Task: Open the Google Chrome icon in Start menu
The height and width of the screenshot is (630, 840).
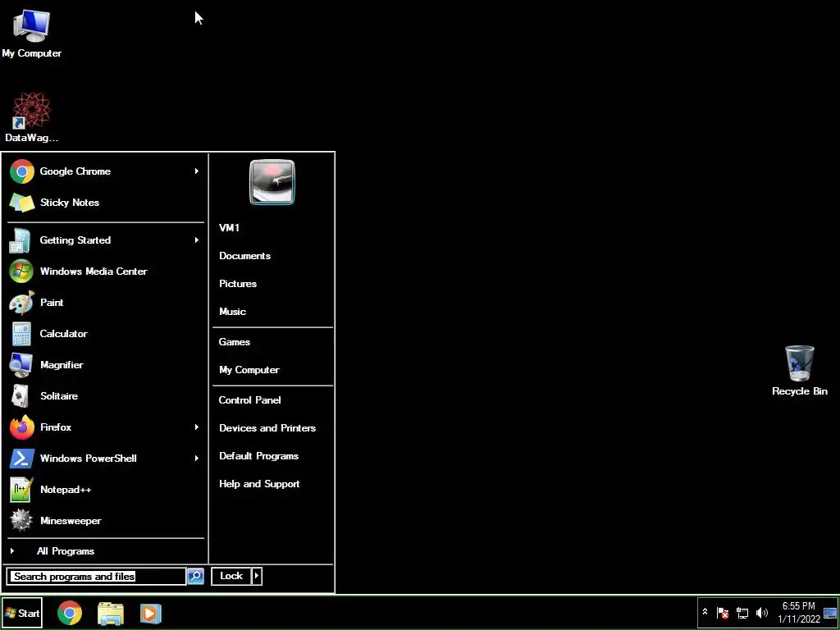Action: click(x=22, y=171)
